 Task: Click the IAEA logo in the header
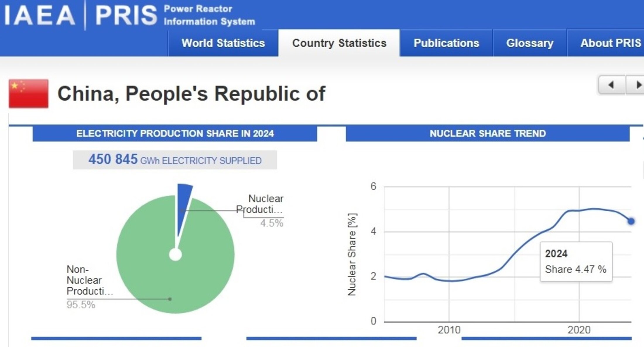pos(40,15)
